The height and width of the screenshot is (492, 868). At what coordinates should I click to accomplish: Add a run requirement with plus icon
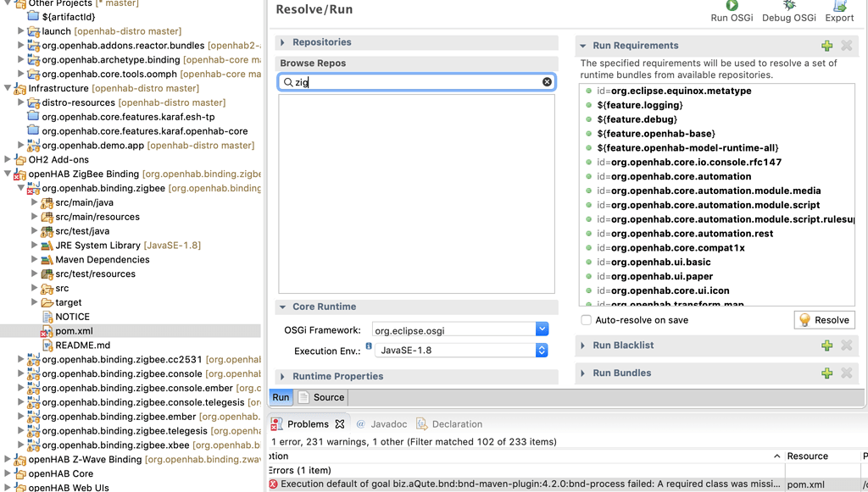pos(827,46)
